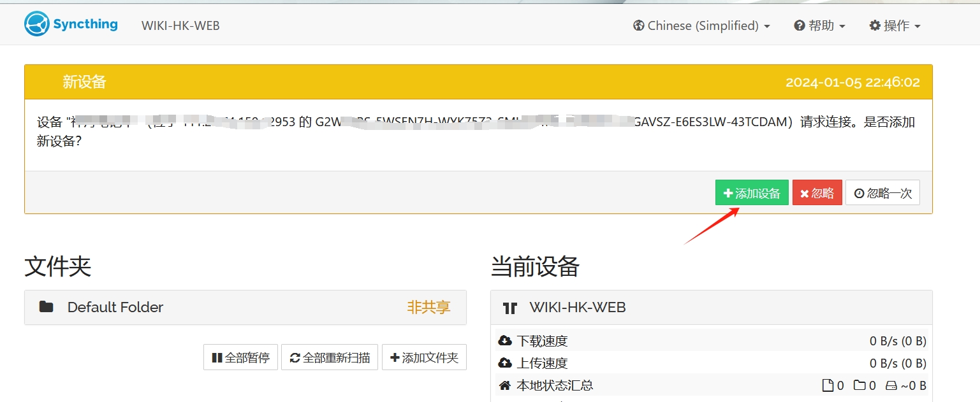Click 全部重新扫描 to rescan everything
Screen dimensions: 980x402
[330, 357]
